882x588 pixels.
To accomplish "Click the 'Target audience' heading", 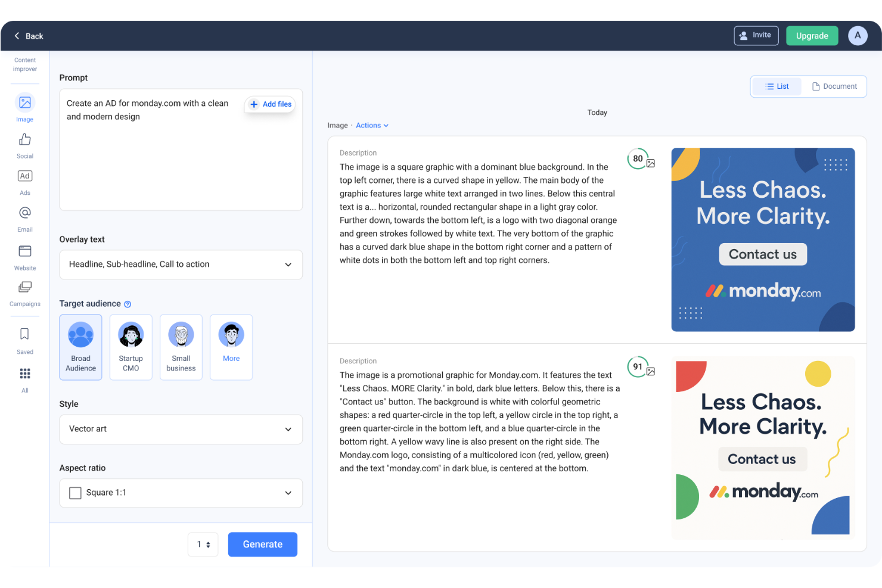I will coord(90,304).
